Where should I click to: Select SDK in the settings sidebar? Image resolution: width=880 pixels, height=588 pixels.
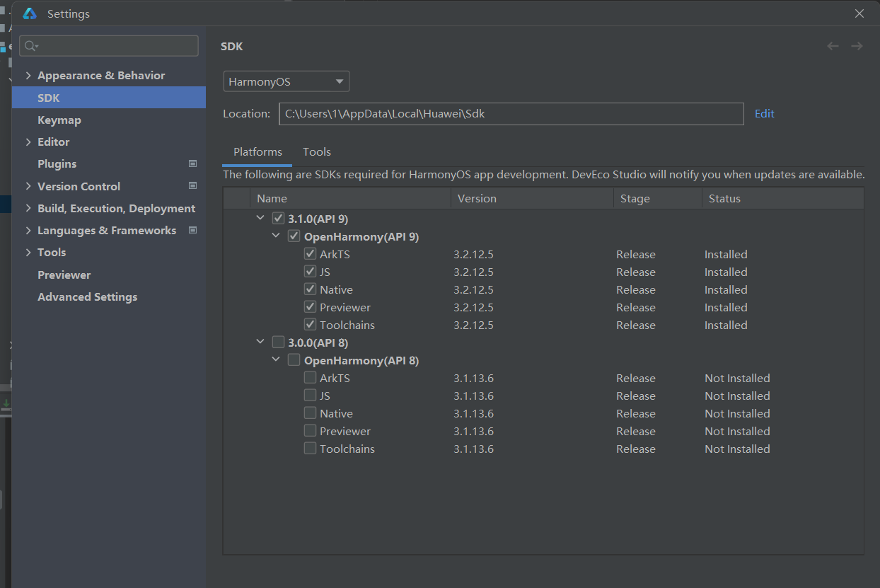coord(109,98)
